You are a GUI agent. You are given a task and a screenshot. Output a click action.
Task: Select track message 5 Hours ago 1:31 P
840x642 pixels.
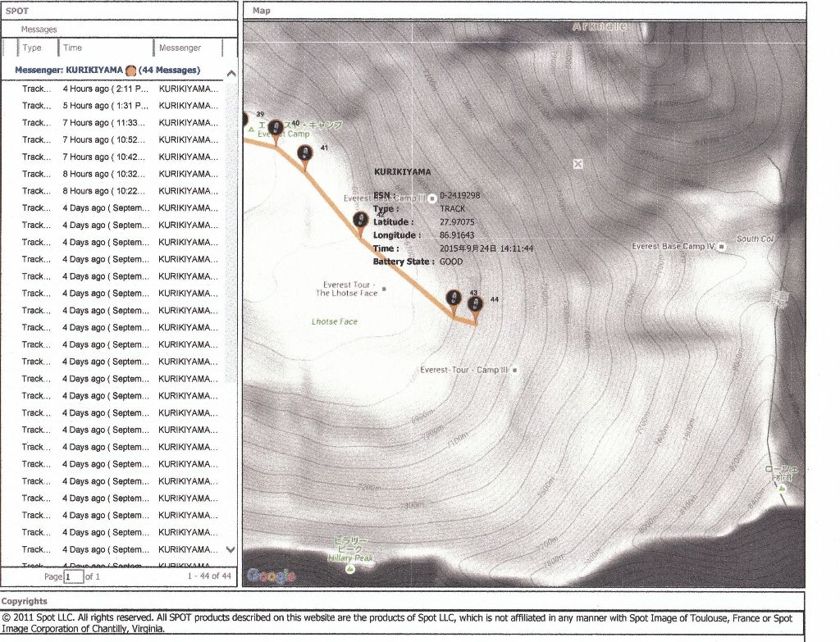click(x=120, y=106)
